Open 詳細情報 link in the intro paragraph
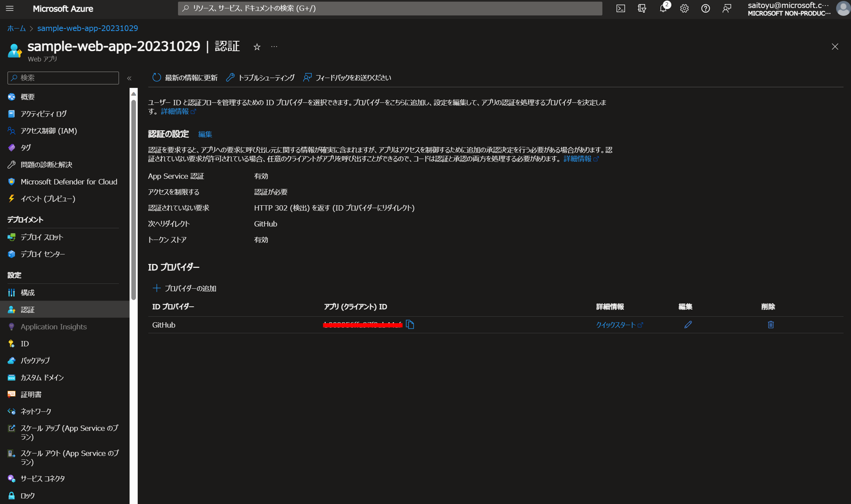 pos(178,111)
